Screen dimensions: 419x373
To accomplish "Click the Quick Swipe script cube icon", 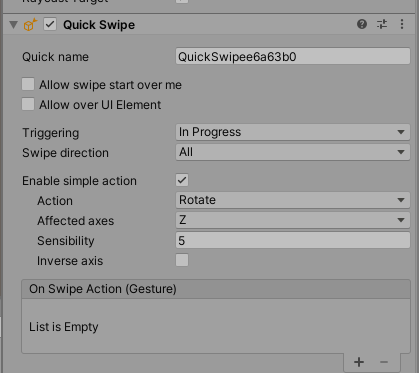I will pos(30,25).
